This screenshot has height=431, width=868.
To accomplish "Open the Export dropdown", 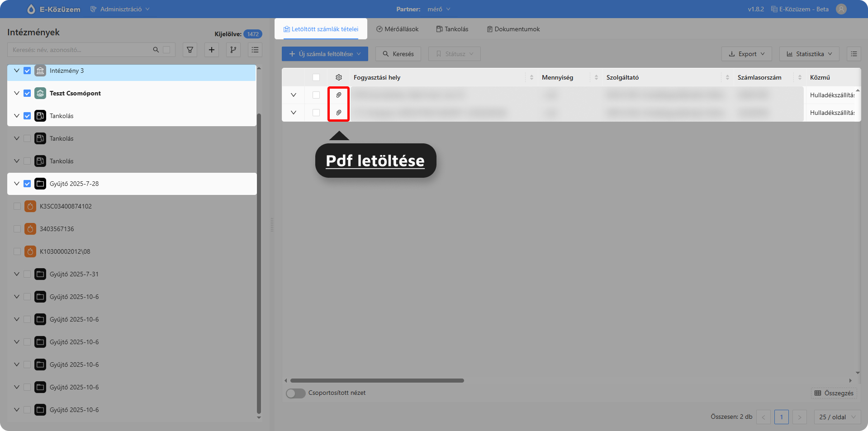I will click(746, 54).
